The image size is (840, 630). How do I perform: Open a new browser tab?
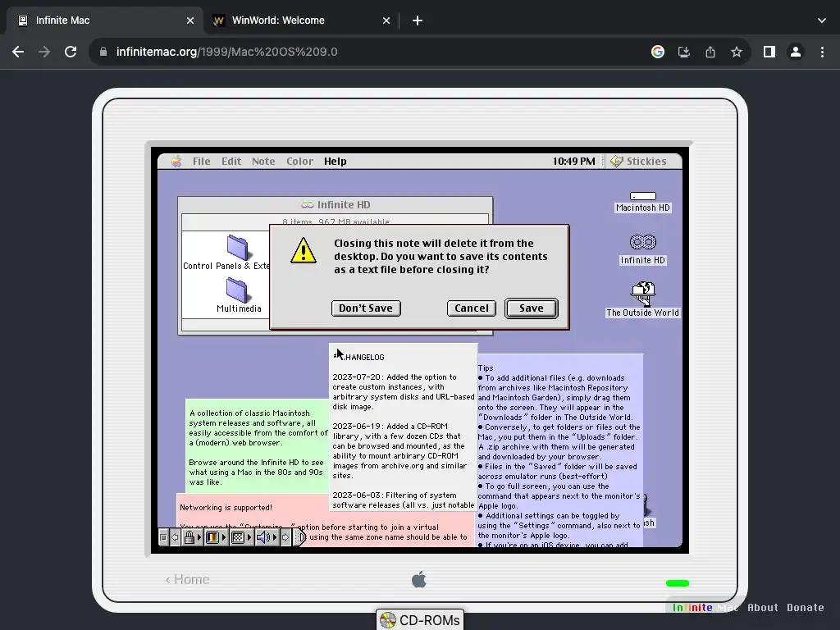tap(418, 21)
